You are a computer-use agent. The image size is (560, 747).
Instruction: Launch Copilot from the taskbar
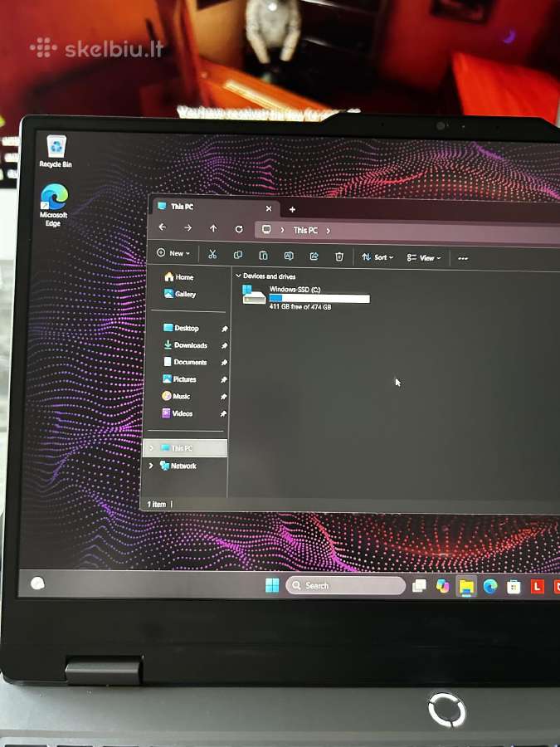coord(443,586)
